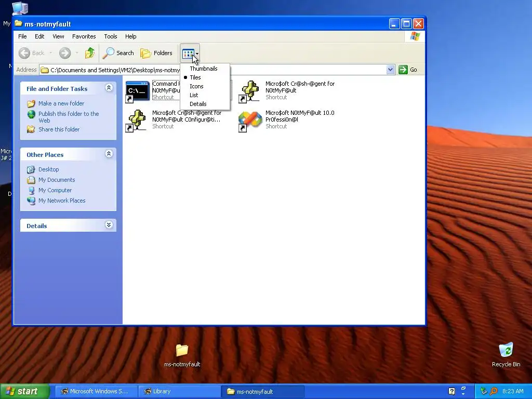Click the Micro$oft N0tMyF@ult 10.0 Pr0fessi0n@l name
The height and width of the screenshot is (399, 532).
[300, 116]
